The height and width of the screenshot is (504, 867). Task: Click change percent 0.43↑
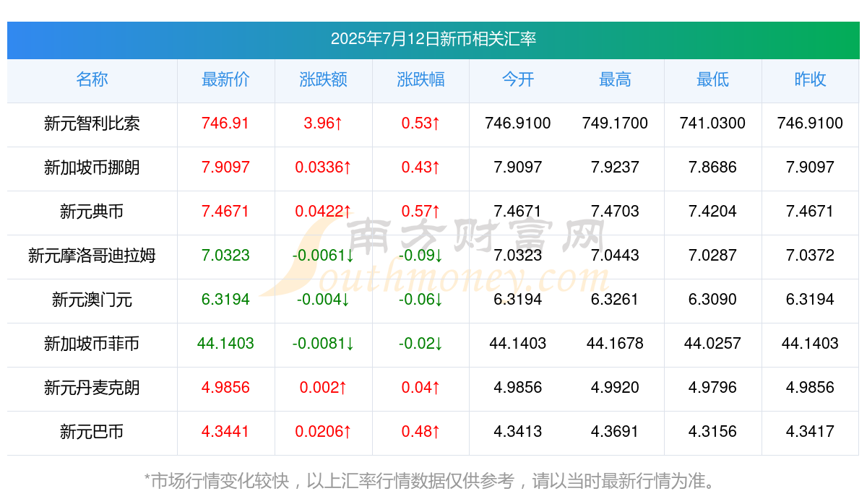[420, 168]
